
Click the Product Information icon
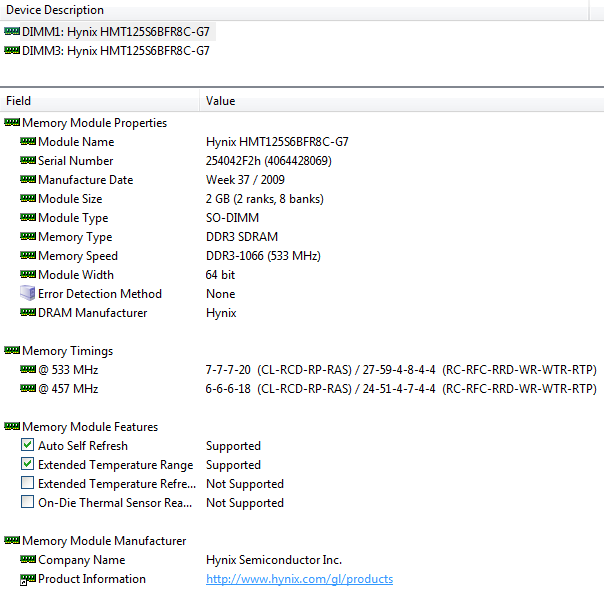pyautogui.click(x=28, y=579)
